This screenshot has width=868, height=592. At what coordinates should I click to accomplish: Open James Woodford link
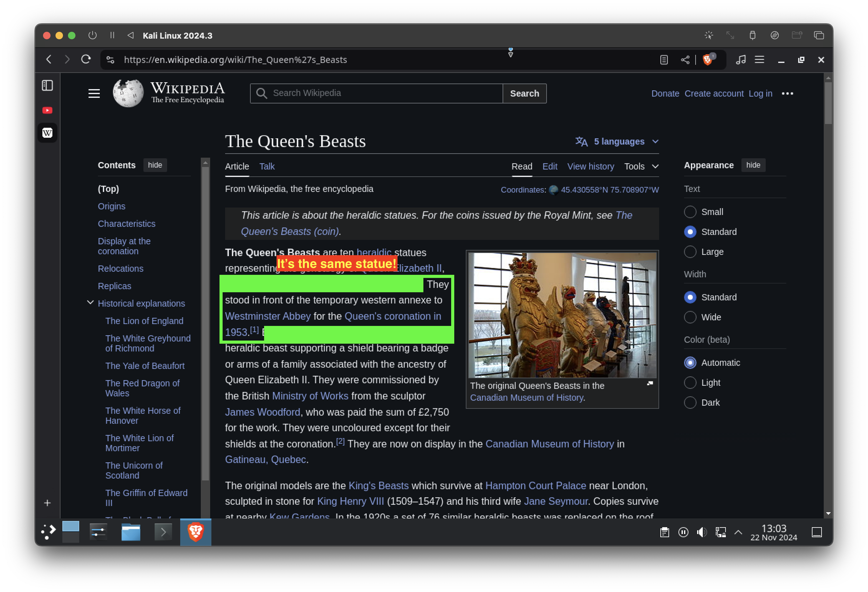pyautogui.click(x=263, y=412)
